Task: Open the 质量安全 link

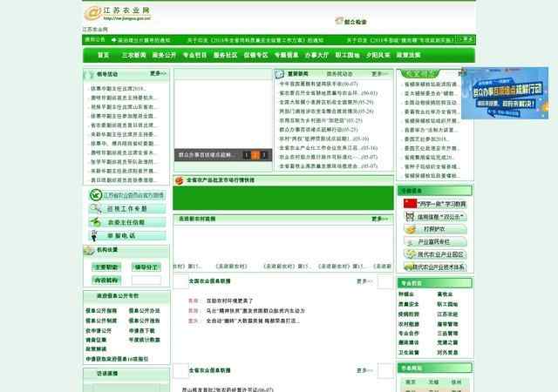Action: tap(409, 305)
